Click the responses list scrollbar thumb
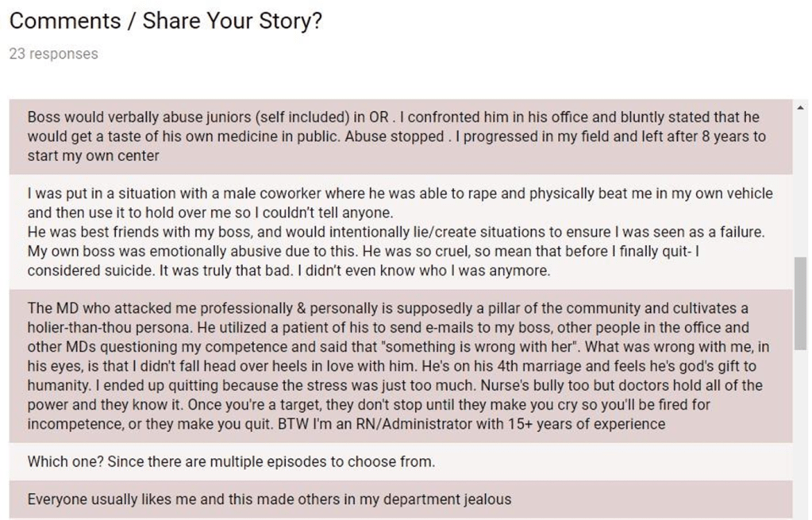 [800, 303]
